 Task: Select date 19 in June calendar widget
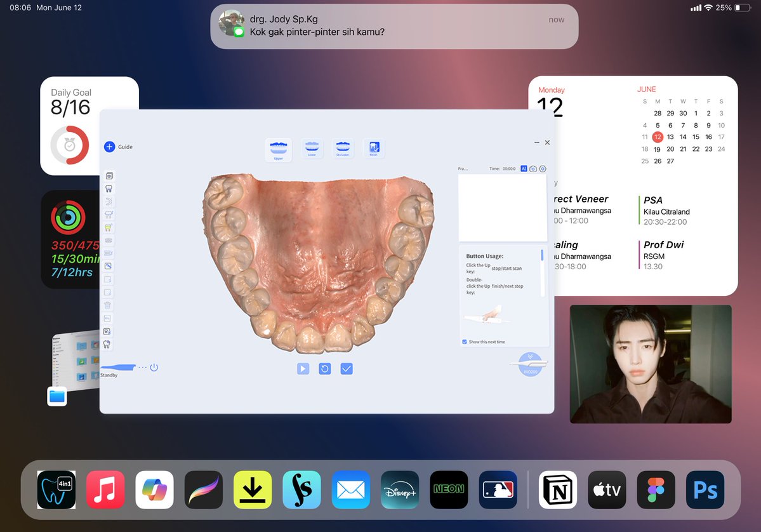(657, 149)
